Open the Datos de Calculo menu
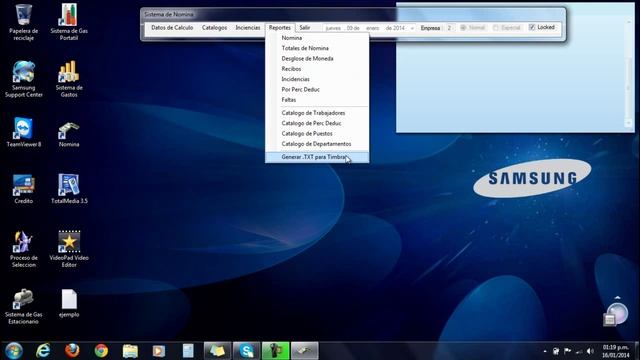This screenshot has width=640, height=360. (172, 27)
